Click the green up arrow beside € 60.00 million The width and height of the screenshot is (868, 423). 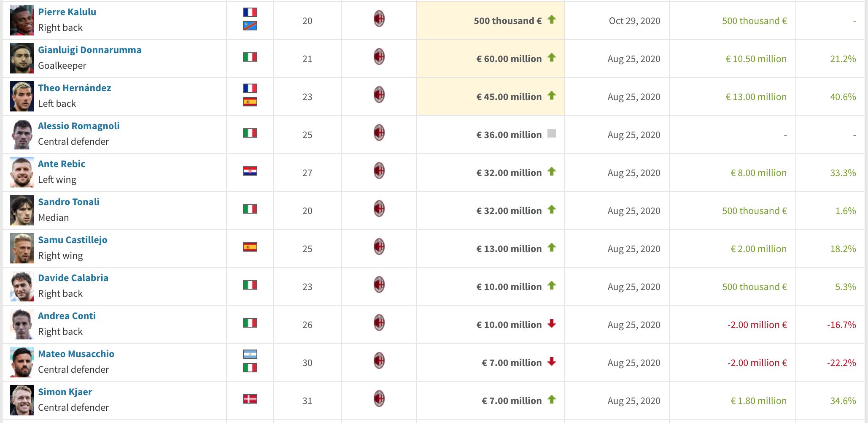[x=551, y=58]
